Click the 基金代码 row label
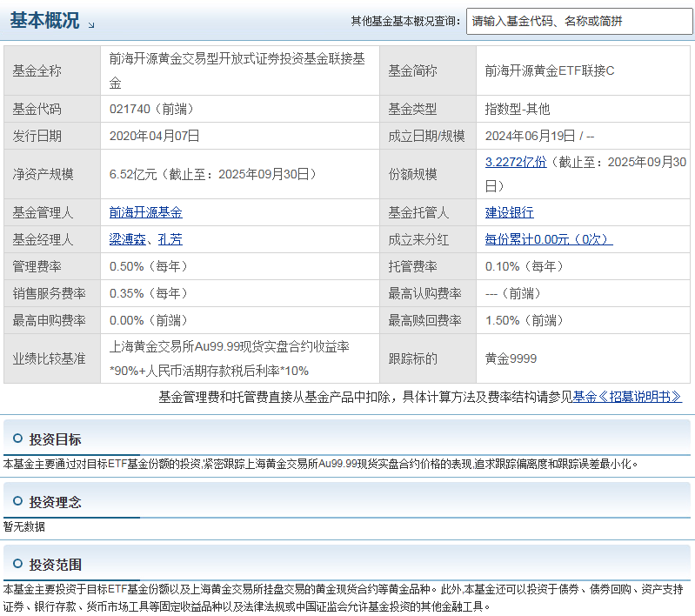 (37, 109)
